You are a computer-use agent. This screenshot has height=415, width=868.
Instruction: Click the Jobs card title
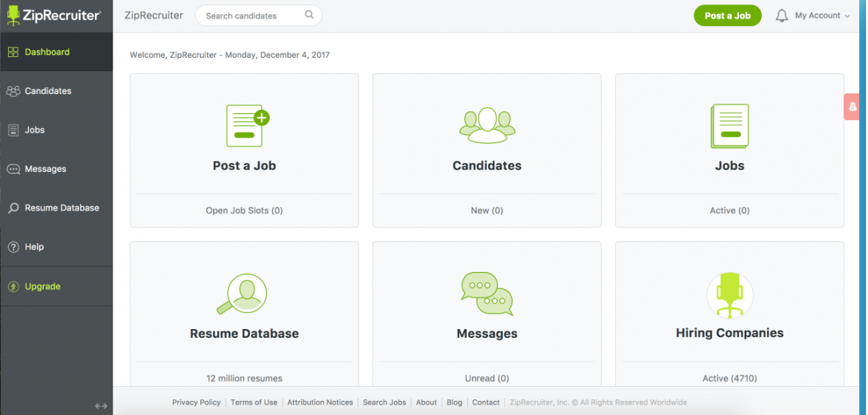729,165
